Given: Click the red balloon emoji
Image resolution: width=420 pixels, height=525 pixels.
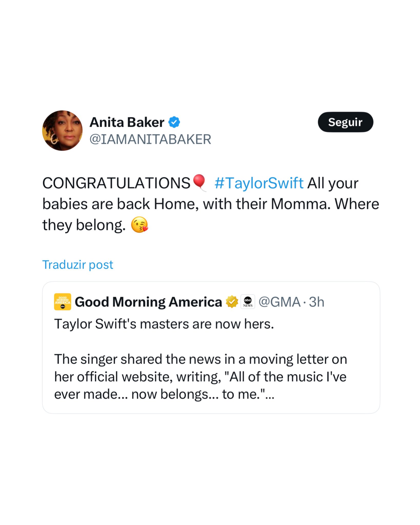Looking at the screenshot, I should (x=199, y=182).
